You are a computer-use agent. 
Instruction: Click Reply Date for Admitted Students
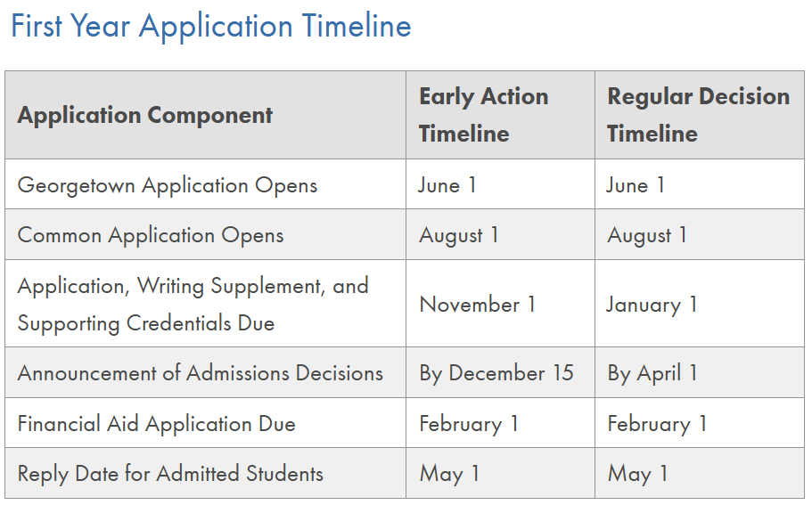[x=170, y=474]
